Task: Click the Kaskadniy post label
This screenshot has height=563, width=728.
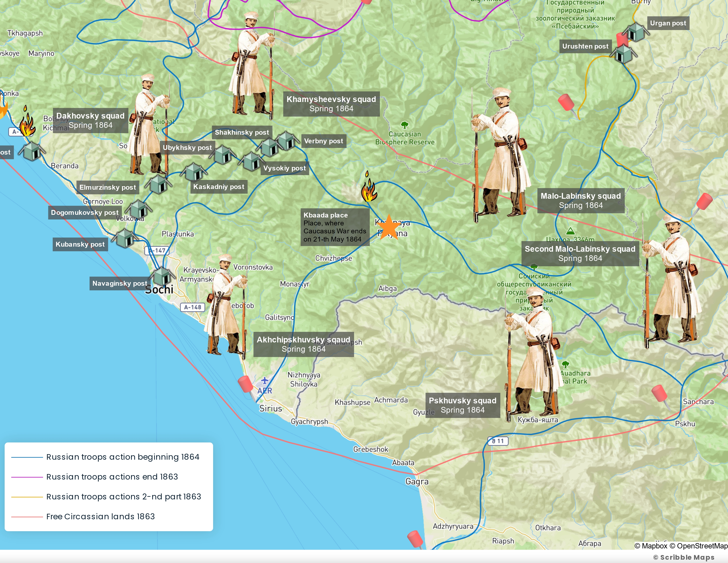Action: click(219, 187)
